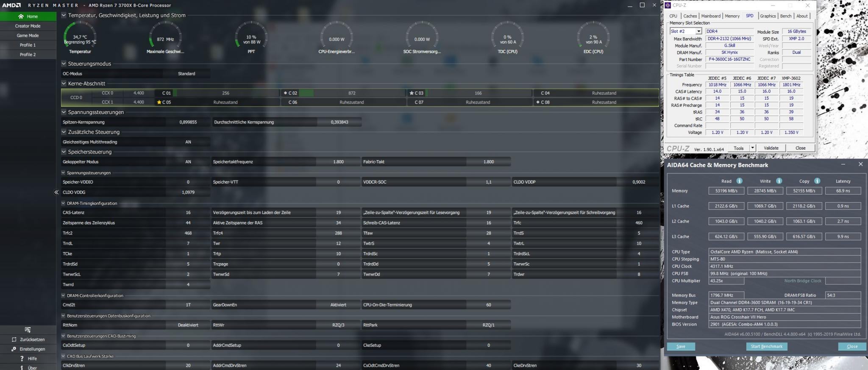The width and height of the screenshot is (868, 370).
Task: Switch to the CPU tab in CPU-Z
Action: pos(673,16)
